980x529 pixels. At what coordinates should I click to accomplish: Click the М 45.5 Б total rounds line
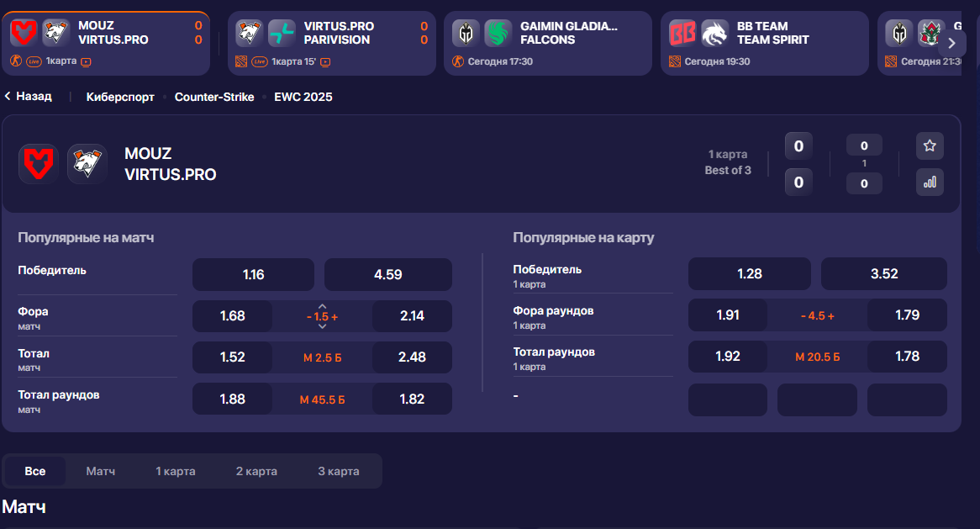point(323,399)
